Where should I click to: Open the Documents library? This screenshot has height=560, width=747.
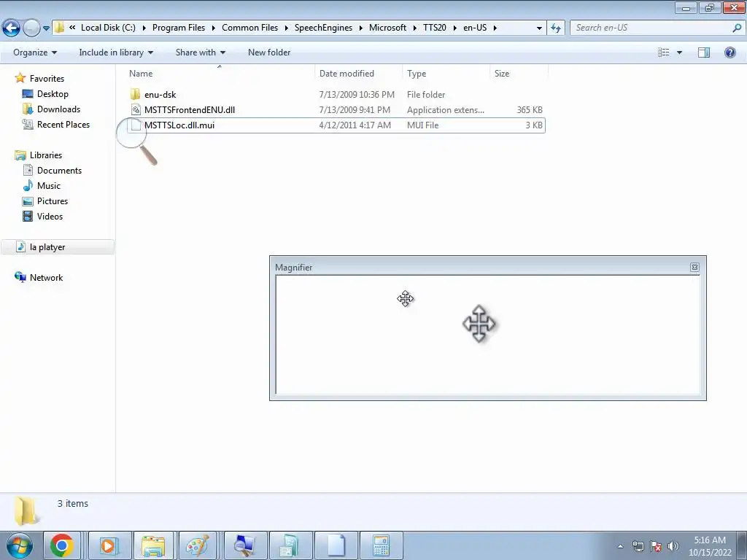click(x=59, y=171)
